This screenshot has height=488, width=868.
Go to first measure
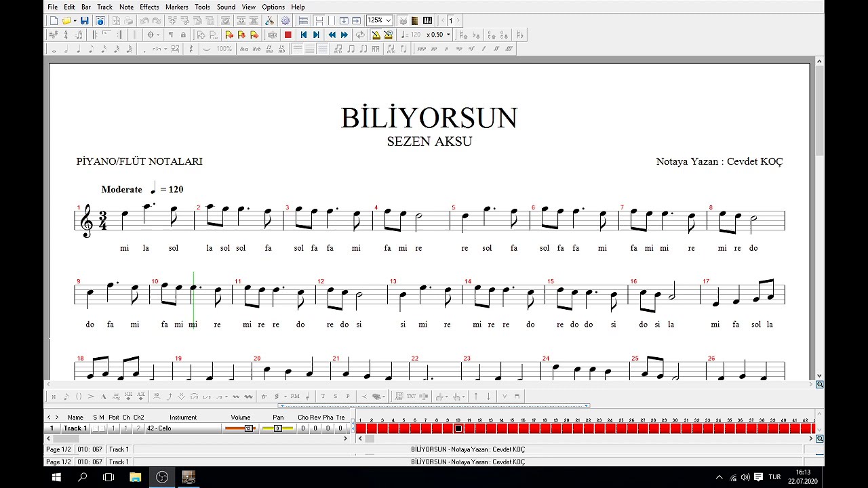303,35
